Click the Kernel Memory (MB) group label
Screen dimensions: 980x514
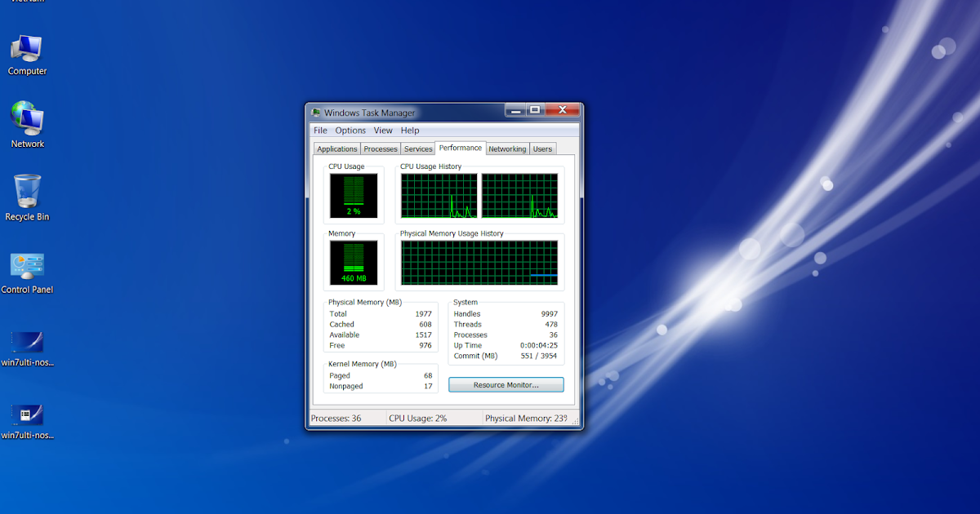pos(363,365)
